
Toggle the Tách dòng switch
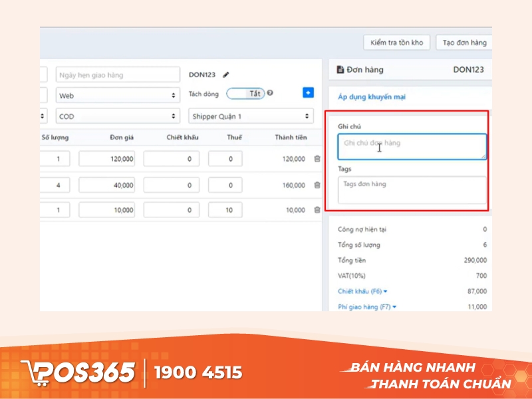[x=245, y=94]
